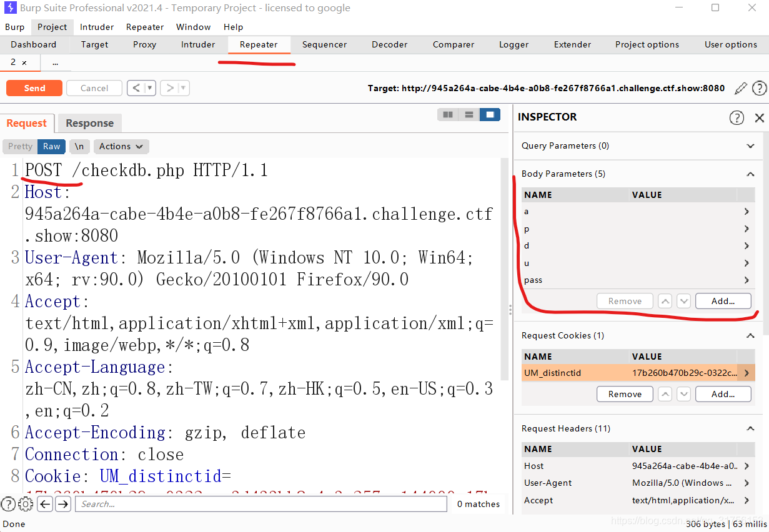The image size is (769, 532).
Task: Click the Cancel button
Action: (x=94, y=88)
